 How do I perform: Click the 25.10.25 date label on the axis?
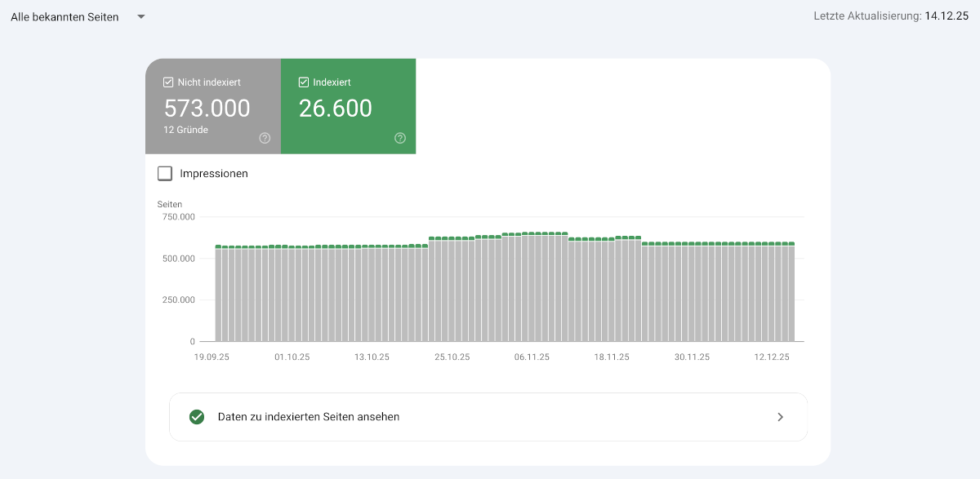(x=452, y=357)
